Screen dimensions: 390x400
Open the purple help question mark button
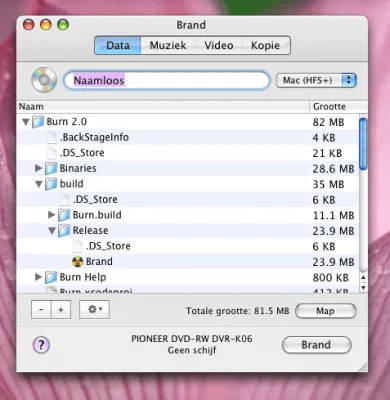(41, 344)
